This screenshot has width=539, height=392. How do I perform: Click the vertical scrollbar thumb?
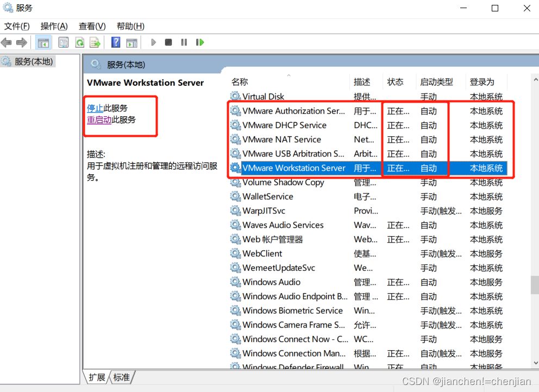[535, 285]
